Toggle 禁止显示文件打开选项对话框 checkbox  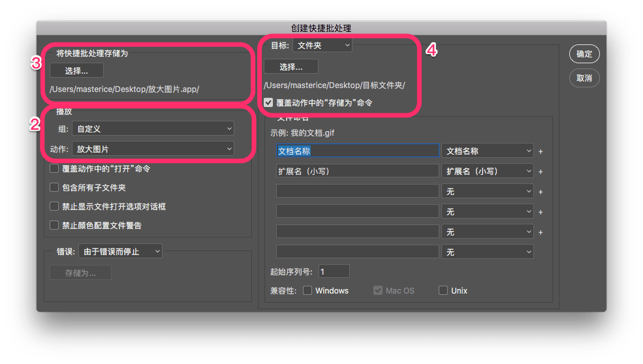55,207
